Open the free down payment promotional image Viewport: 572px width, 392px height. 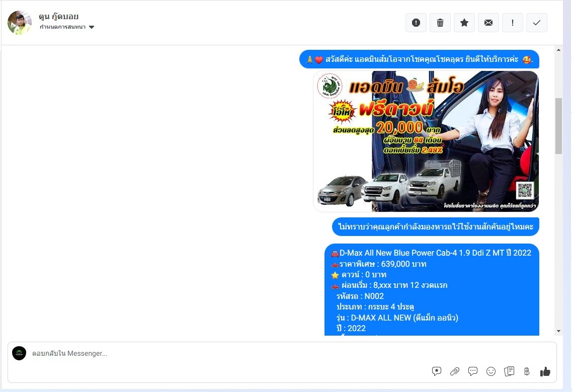(426, 141)
